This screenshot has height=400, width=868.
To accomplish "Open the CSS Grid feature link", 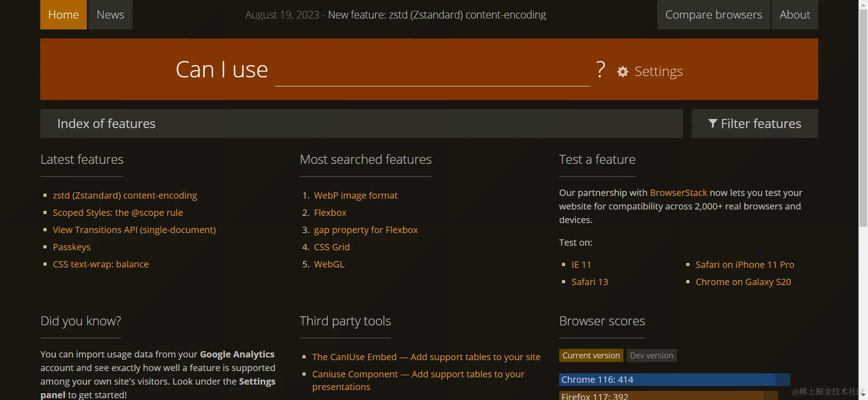I will [x=332, y=247].
